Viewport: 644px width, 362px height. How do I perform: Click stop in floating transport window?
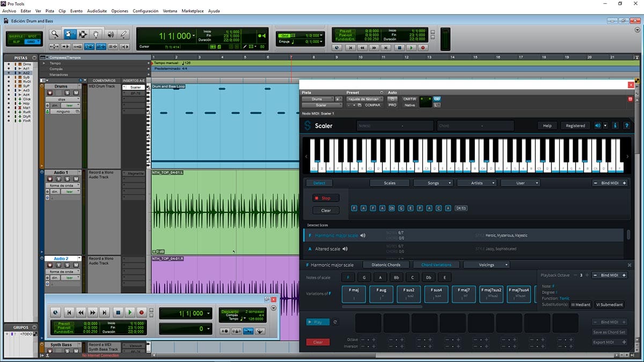(x=118, y=312)
